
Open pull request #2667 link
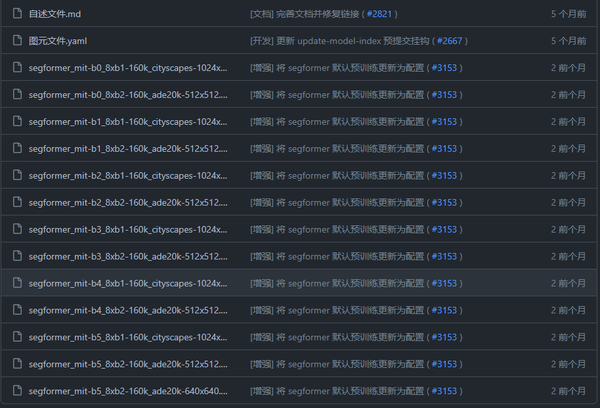click(452, 41)
